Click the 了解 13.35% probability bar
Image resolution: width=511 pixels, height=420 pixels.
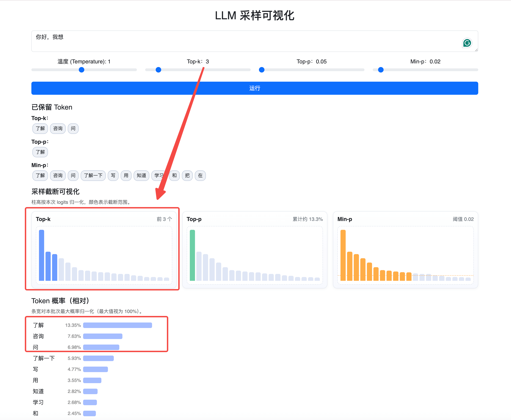117,325
